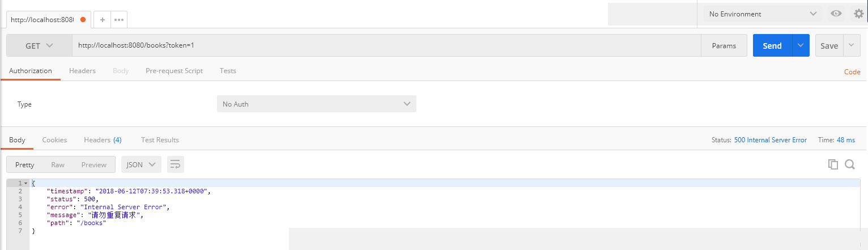Copy response body to clipboard

[x=833, y=164]
